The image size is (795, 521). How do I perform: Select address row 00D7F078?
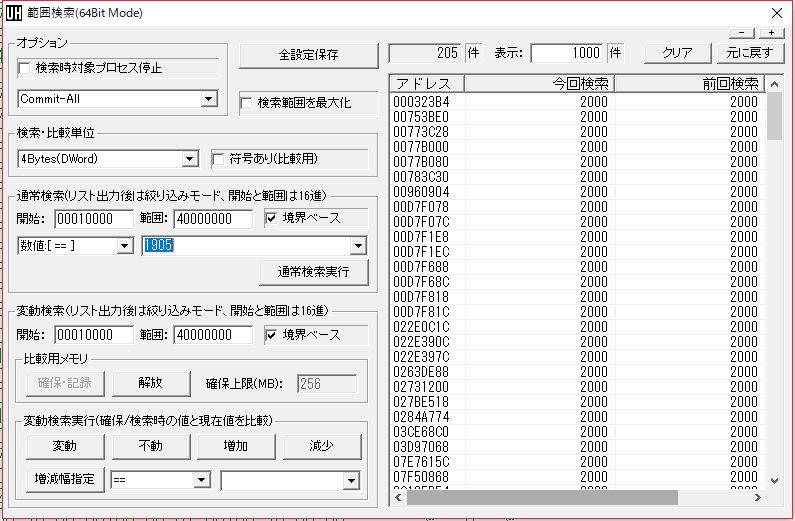577,207
